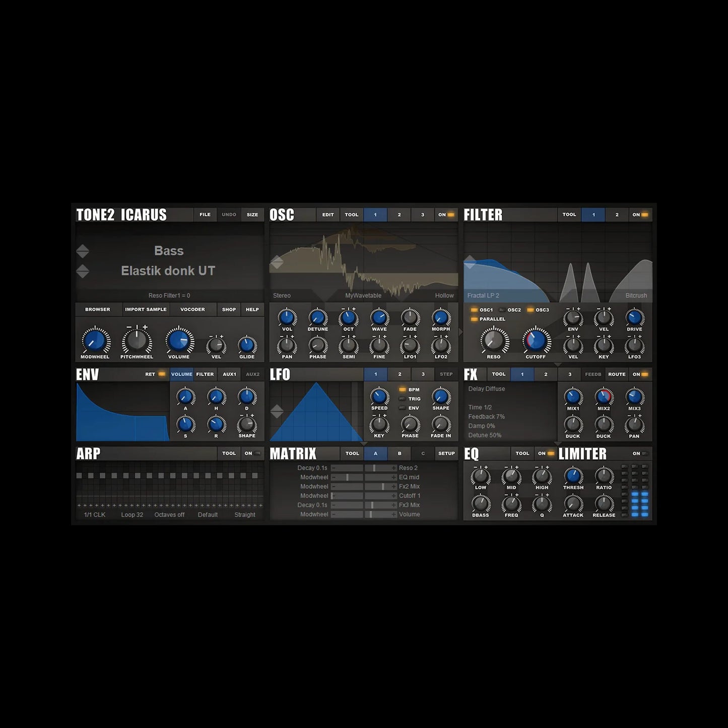Click the OSC MORPH knob
Screen dimensions: 728x728
tap(441, 318)
